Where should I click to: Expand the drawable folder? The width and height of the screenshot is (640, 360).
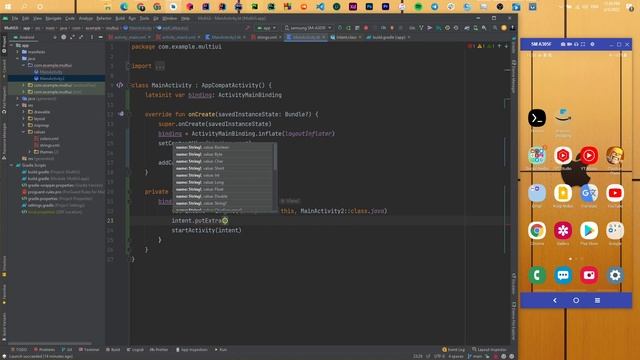tap(24, 112)
